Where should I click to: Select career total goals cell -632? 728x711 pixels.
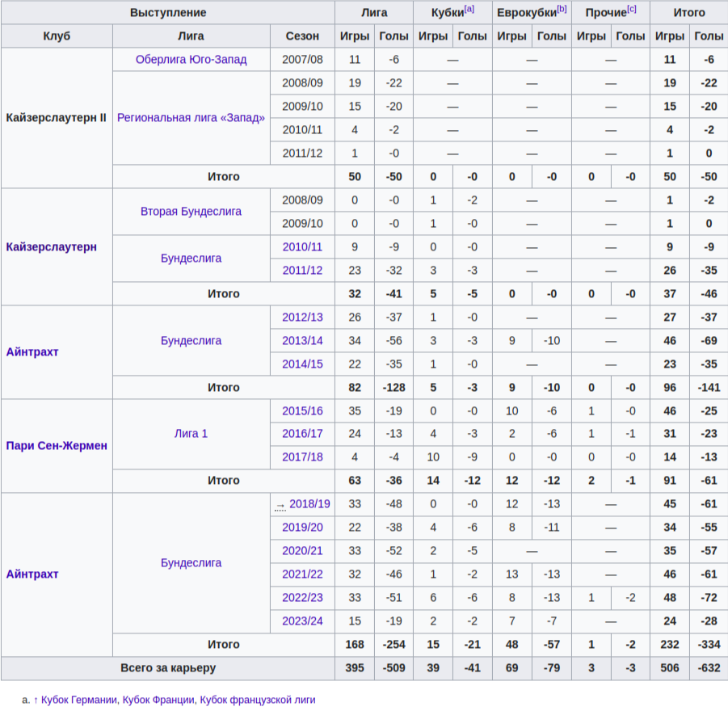[x=709, y=668]
